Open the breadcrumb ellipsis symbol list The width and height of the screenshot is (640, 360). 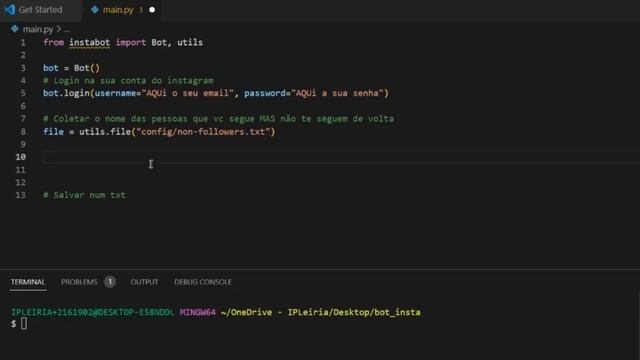point(67,29)
